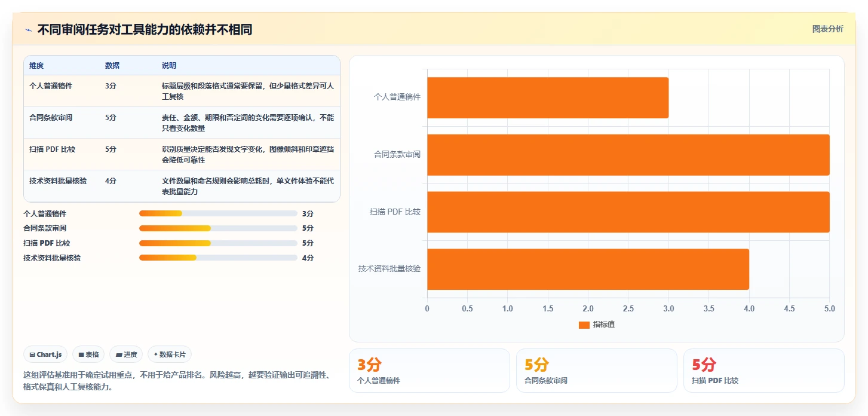Screen dimensions: 868x416
Task: Click the 4分 value beside the progress bar
Action: click(x=308, y=258)
